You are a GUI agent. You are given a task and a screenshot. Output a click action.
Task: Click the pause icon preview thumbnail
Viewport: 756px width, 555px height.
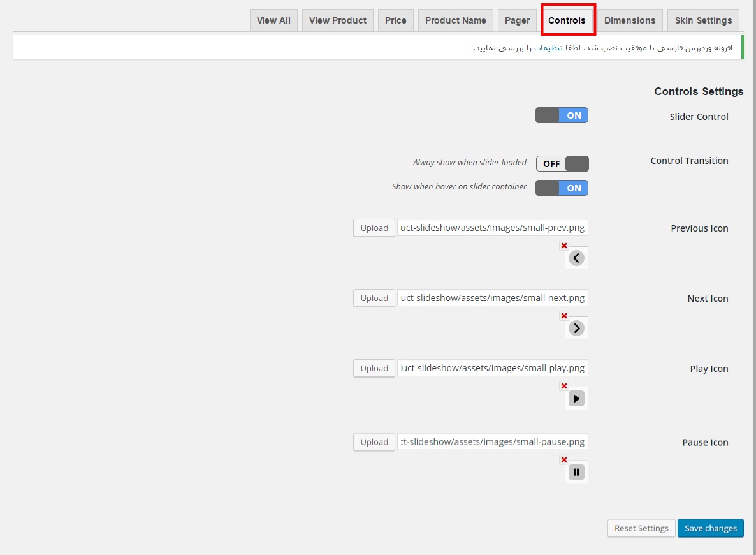coord(576,472)
